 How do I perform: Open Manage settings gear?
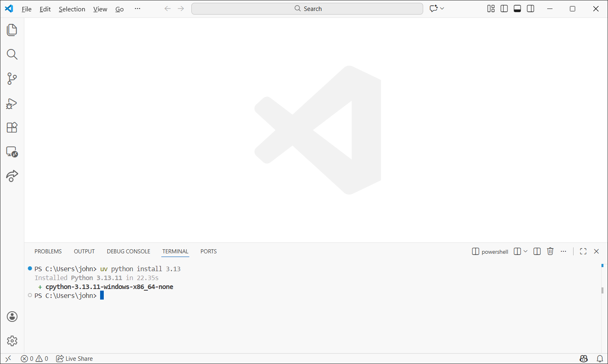tap(12, 341)
